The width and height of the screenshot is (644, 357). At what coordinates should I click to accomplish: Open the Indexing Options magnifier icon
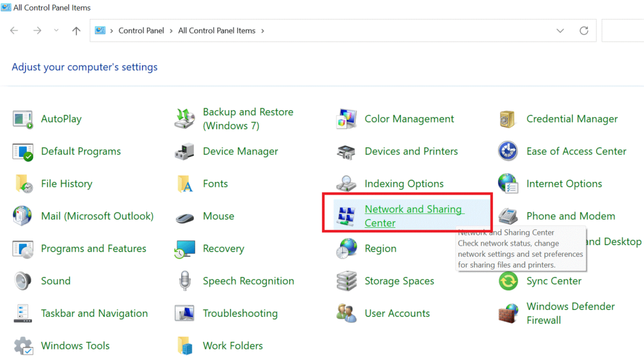click(347, 183)
